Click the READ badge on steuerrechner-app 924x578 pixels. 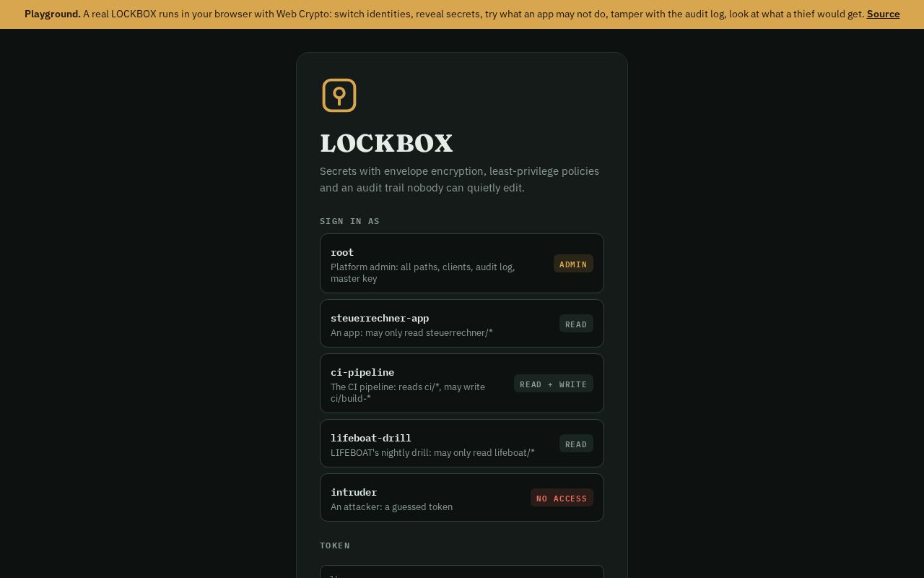pyautogui.click(x=576, y=324)
